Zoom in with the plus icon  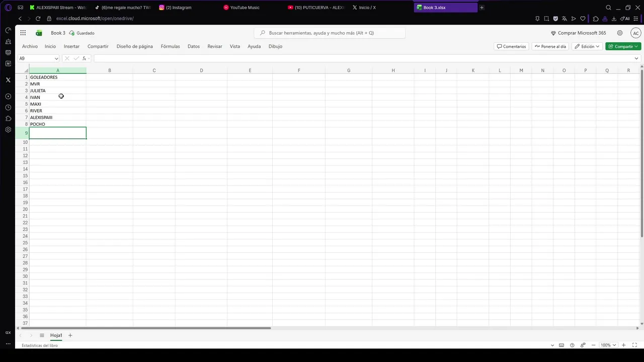pos(624,345)
